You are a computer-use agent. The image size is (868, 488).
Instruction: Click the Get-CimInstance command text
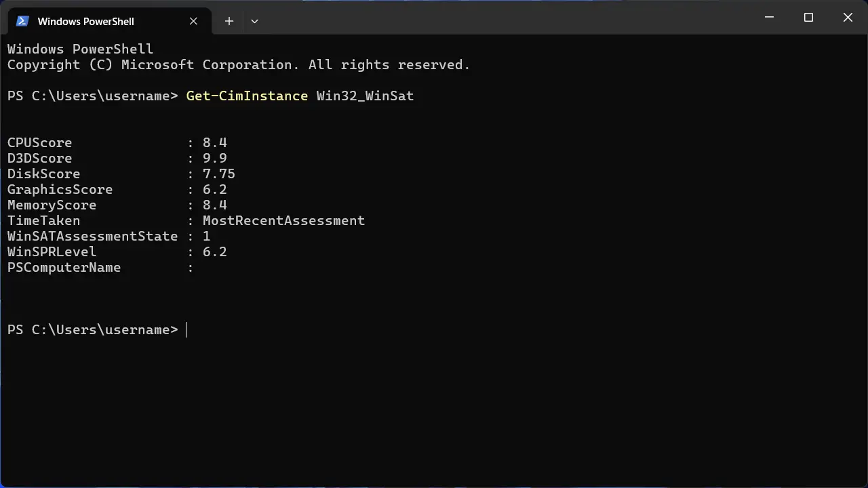pyautogui.click(x=247, y=96)
